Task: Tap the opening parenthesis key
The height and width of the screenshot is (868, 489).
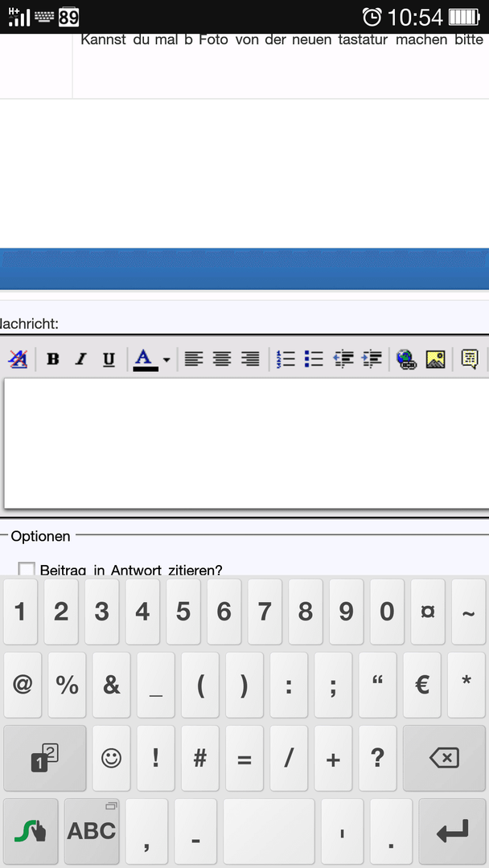Action: point(200,685)
